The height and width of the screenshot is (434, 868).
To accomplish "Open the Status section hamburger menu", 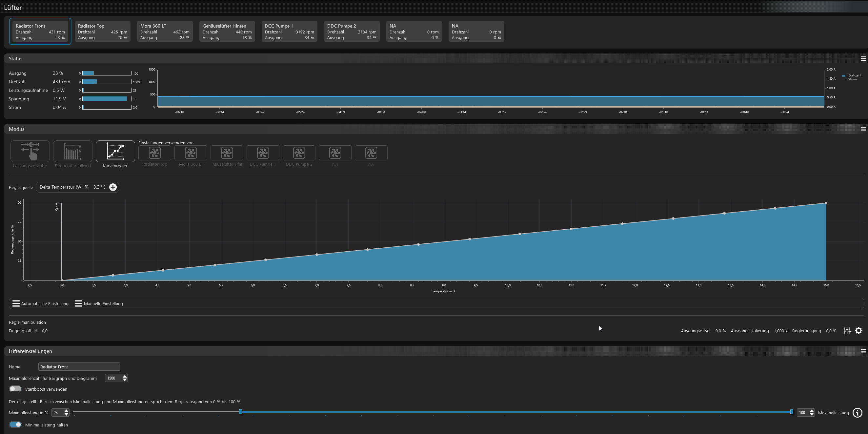I will [x=863, y=59].
